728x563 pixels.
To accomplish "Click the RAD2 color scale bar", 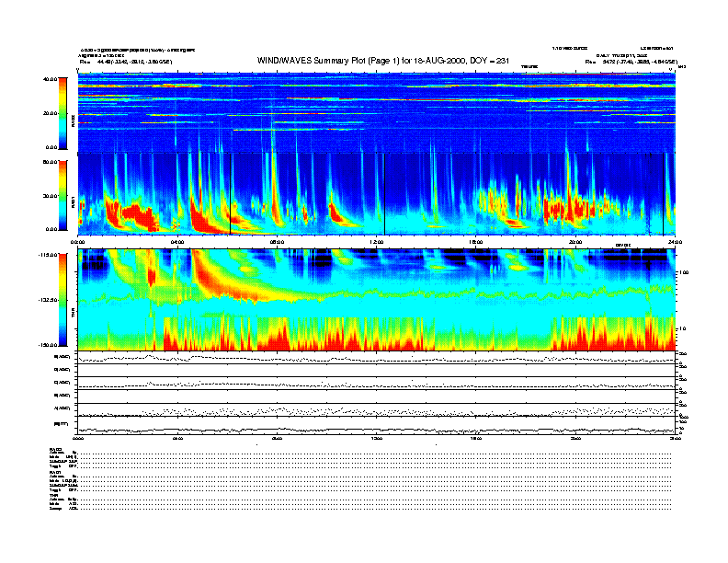I will 63,114.
